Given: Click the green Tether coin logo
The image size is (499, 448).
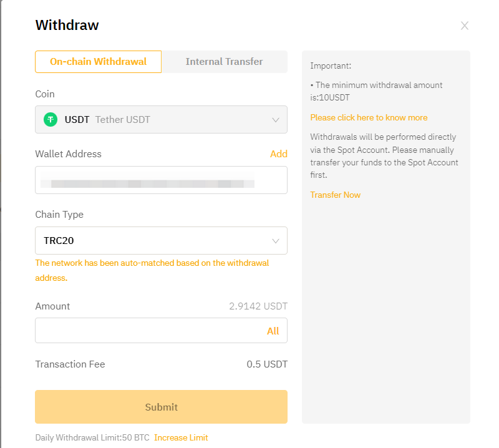Looking at the screenshot, I should tap(51, 119).
